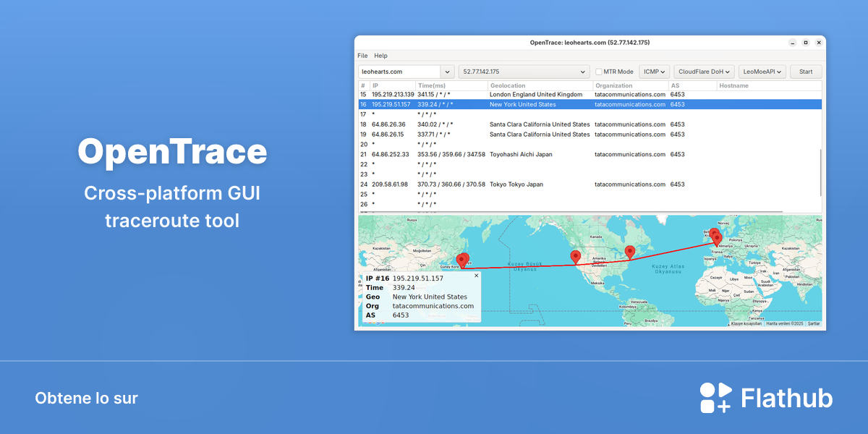868x434 pixels.
Task: Select empty hop row 20
Action: (x=590, y=144)
